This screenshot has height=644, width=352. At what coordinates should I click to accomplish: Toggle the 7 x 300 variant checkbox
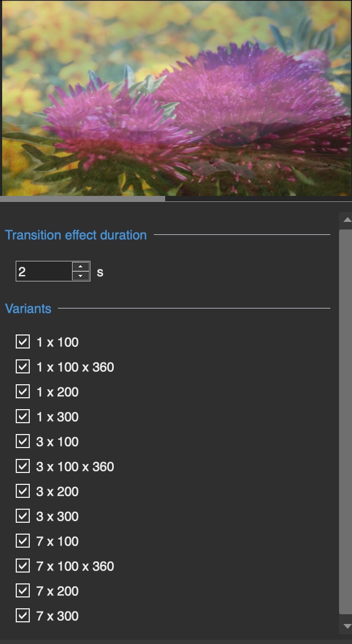point(23,616)
